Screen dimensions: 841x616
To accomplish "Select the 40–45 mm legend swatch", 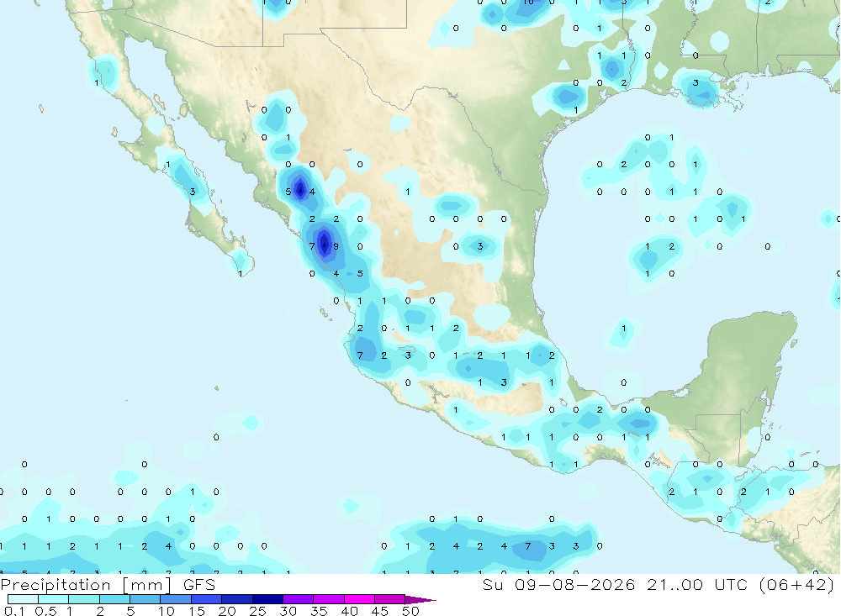I will [x=359, y=599].
